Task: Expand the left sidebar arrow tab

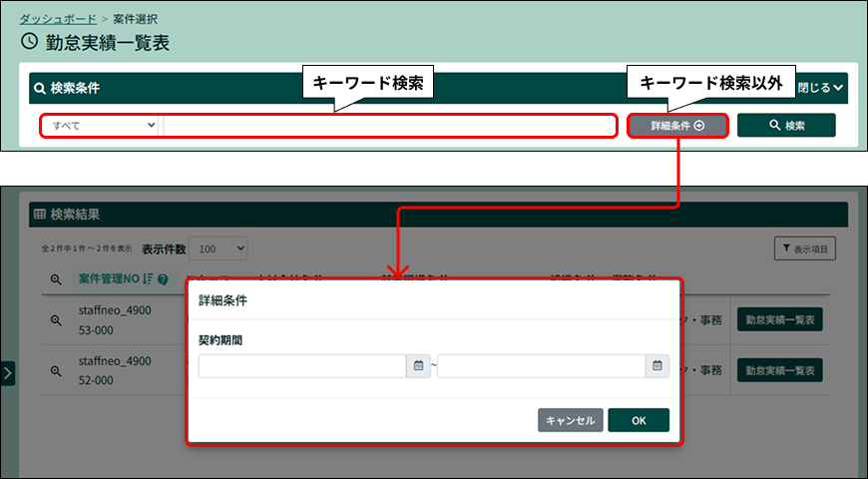Action: pos(8,373)
